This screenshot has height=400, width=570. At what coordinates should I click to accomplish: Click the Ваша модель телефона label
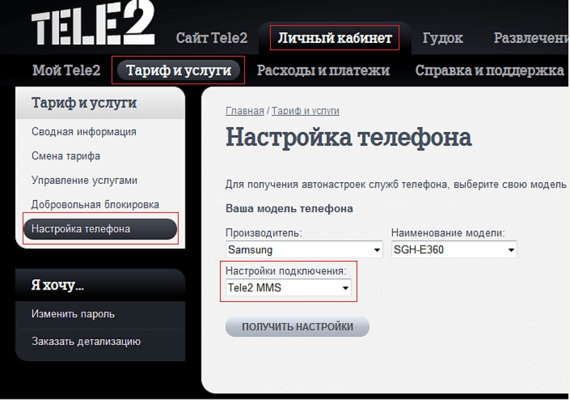(x=289, y=208)
